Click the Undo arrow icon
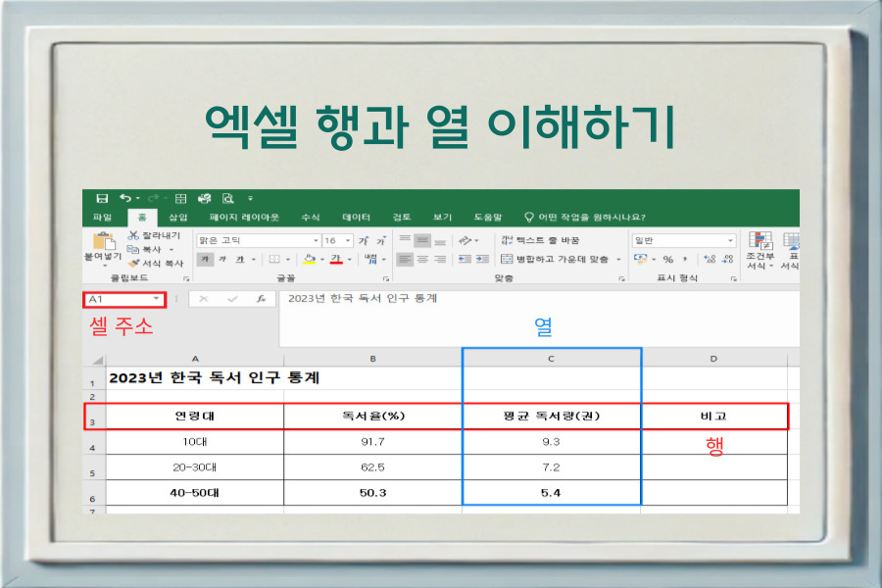882x588 pixels. (126, 198)
